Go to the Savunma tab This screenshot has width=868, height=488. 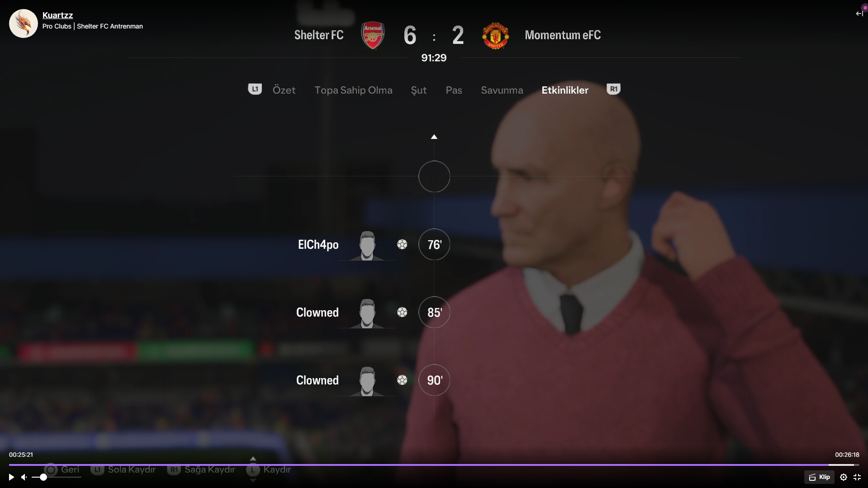[x=502, y=90]
